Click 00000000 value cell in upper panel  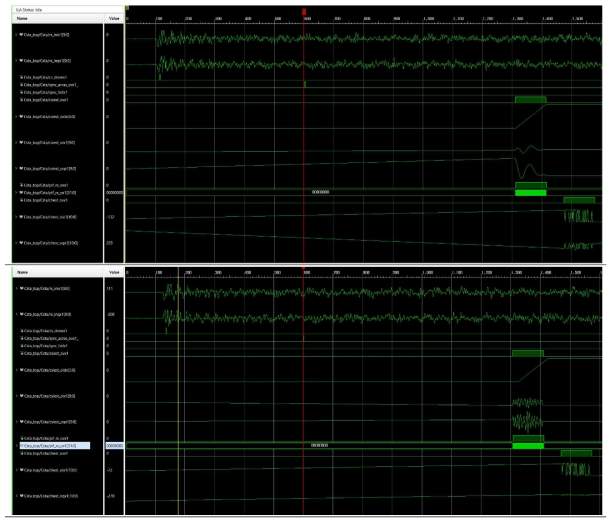pos(114,193)
